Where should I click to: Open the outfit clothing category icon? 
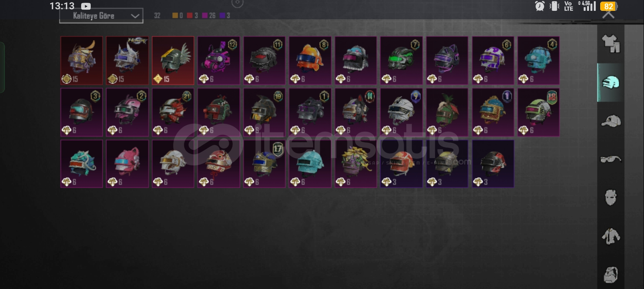pos(611,44)
